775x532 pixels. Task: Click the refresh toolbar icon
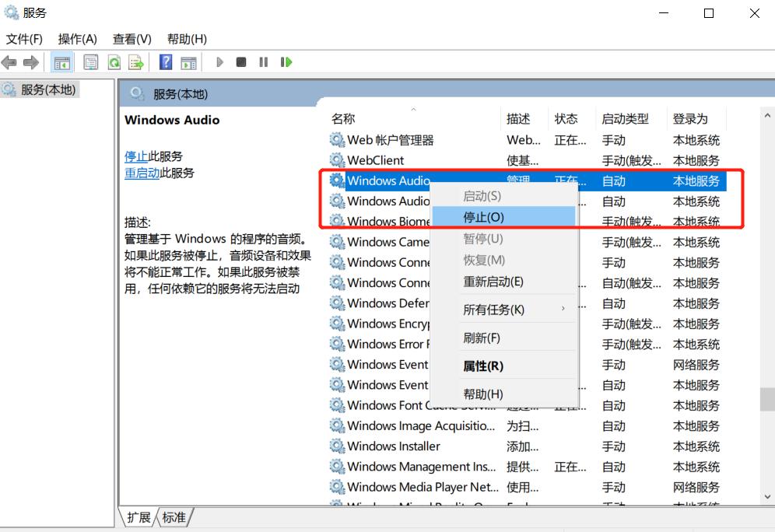(114, 62)
